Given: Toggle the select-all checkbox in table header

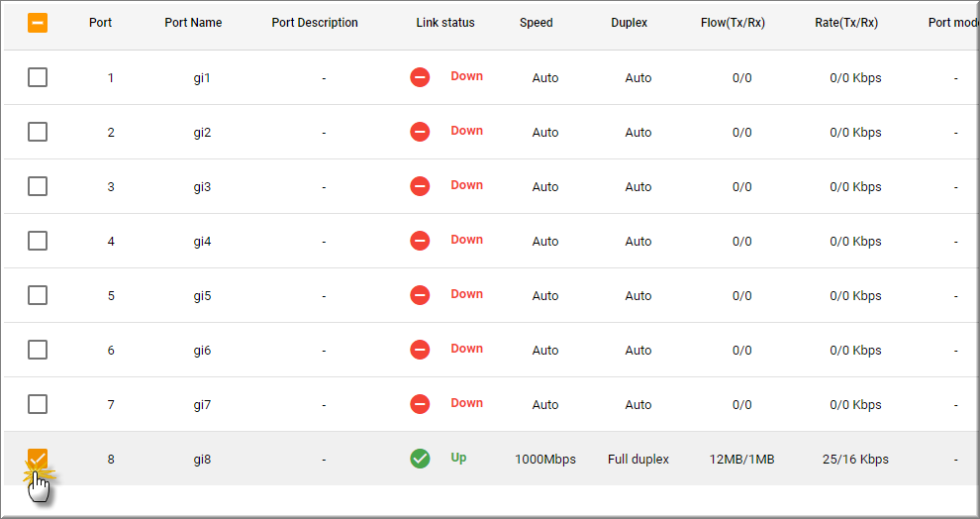Looking at the screenshot, I should pyautogui.click(x=38, y=22).
